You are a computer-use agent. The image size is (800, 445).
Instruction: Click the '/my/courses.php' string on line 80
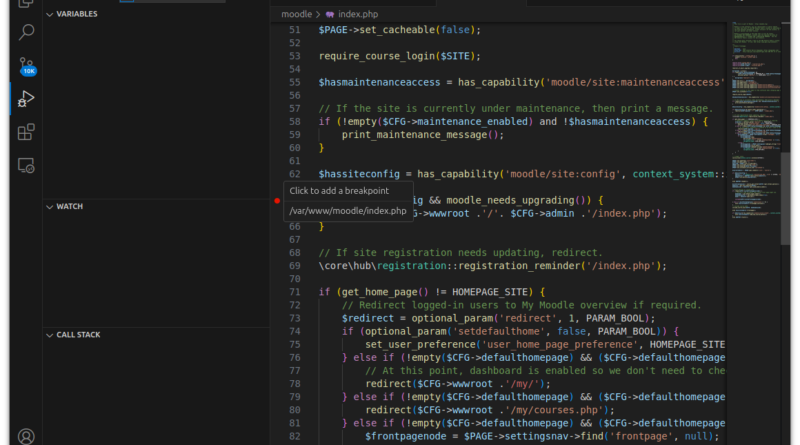point(554,410)
